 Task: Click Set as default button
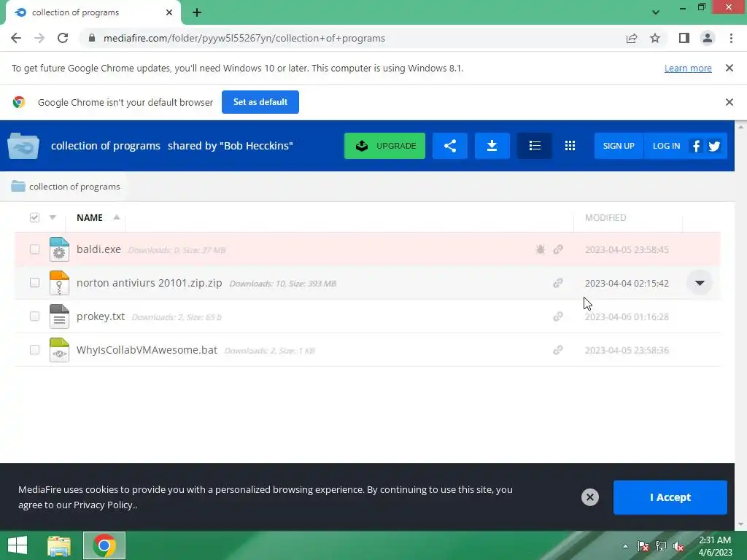click(x=260, y=102)
